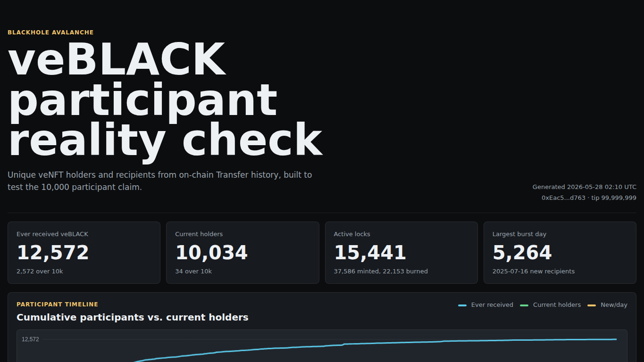This screenshot has width=644, height=362.
Task: Click the veBLACK participant reality check heading
Action: 165,100
